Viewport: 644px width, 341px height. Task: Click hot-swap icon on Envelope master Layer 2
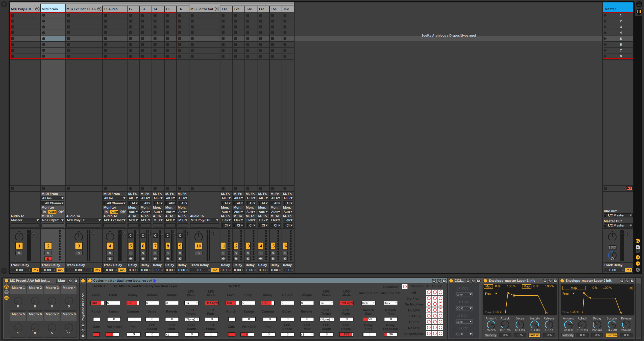click(x=627, y=281)
